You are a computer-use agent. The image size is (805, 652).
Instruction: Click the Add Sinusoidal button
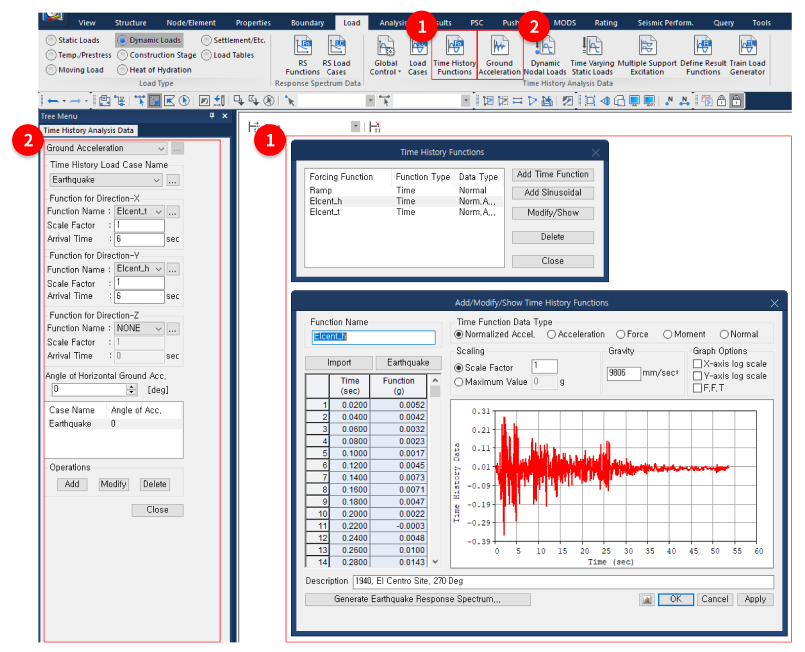[554, 193]
